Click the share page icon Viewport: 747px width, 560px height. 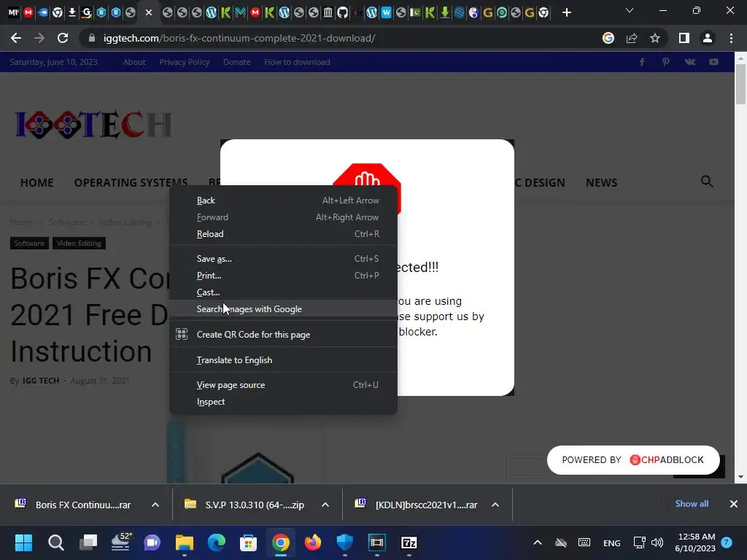tap(632, 38)
